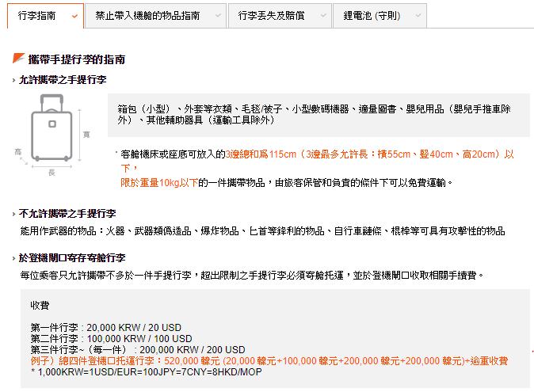Switch to 禁止帶入機艙的物品指南 tab
Image resolution: width=534 pixels, height=392 pixels.
[155, 16]
